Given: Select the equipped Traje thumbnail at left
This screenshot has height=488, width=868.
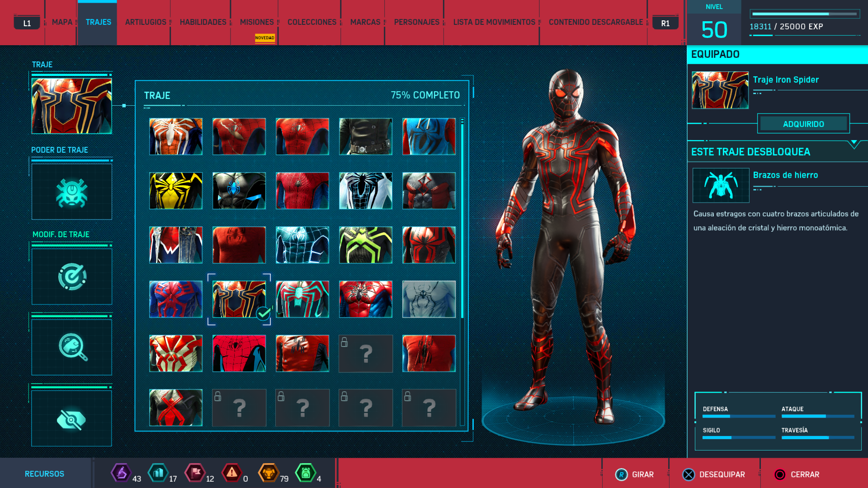Looking at the screenshot, I should tap(71, 106).
